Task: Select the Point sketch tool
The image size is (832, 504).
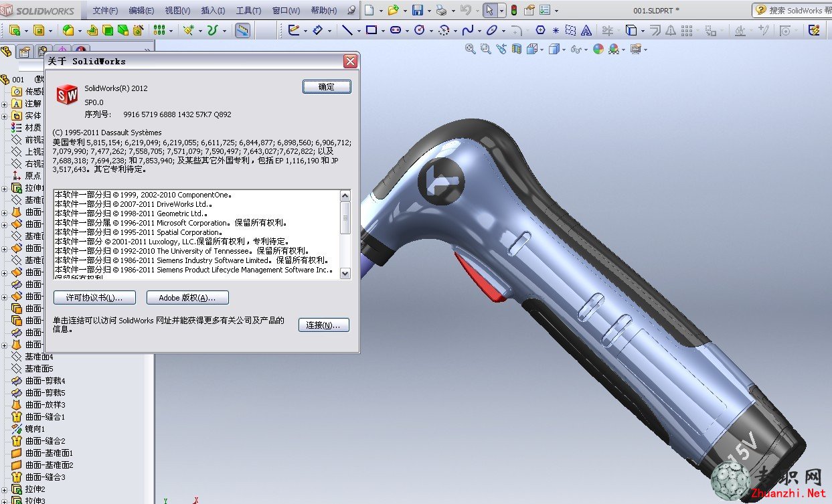Action: point(556,30)
